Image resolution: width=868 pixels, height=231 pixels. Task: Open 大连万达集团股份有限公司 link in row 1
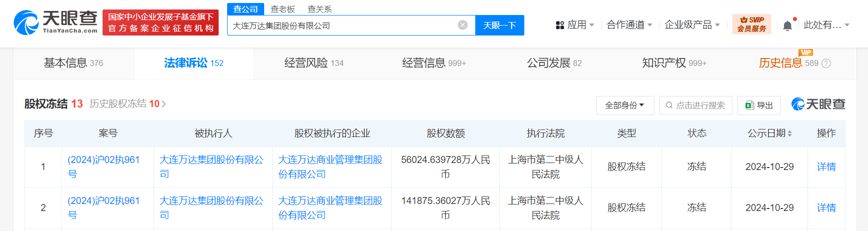coord(211,167)
